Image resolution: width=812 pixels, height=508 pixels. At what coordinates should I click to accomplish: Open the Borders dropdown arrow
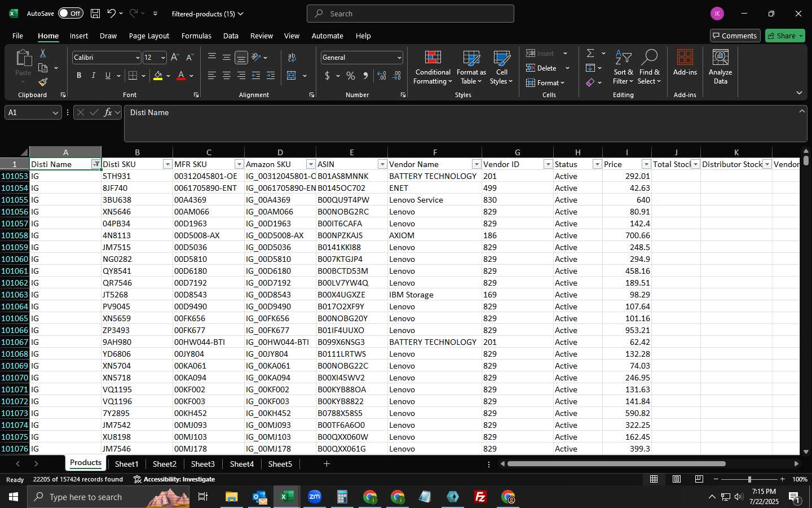[x=144, y=76]
